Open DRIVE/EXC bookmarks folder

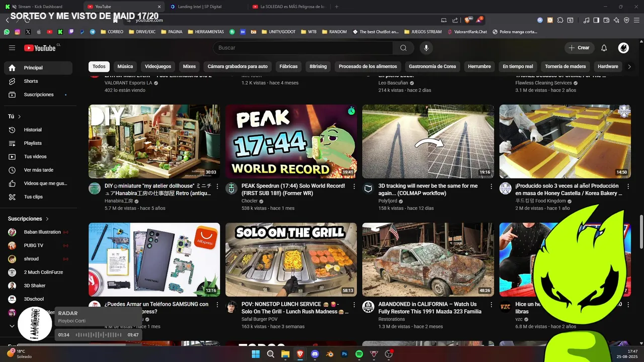click(142, 32)
